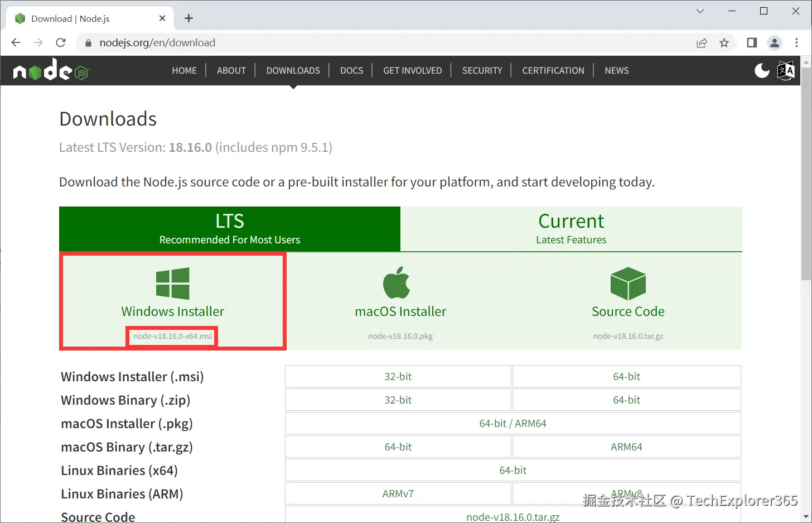The width and height of the screenshot is (812, 523).
Task: Go back with the browser arrow
Action: (x=16, y=42)
